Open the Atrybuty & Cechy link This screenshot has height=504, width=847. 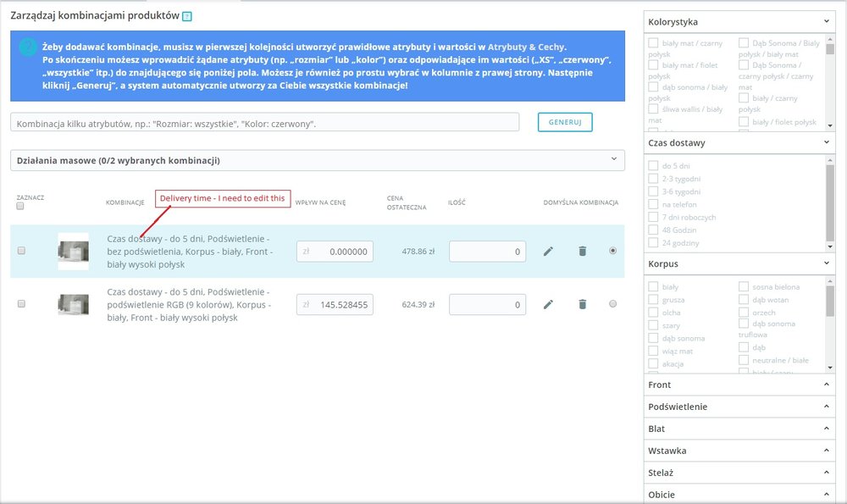[x=526, y=47]
